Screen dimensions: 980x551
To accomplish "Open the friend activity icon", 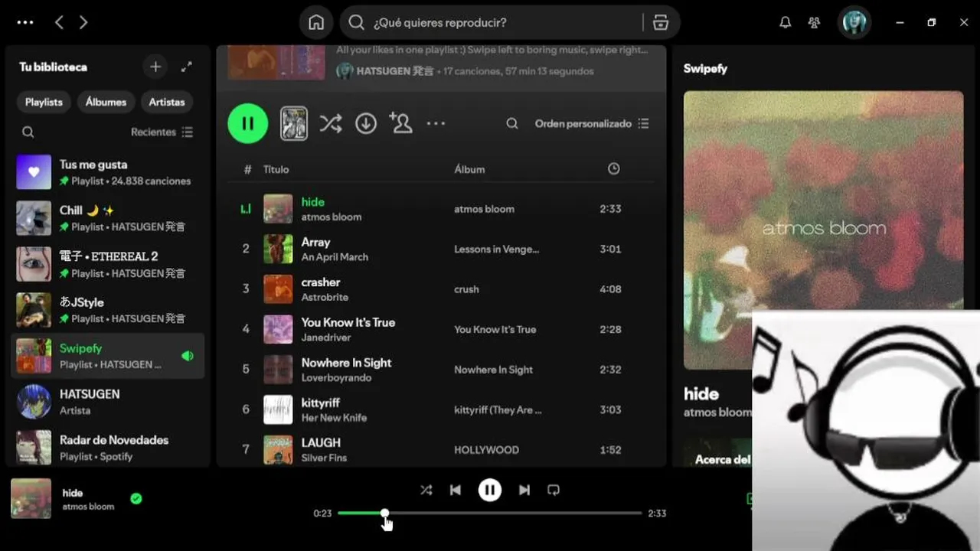I will coord(814,22).
